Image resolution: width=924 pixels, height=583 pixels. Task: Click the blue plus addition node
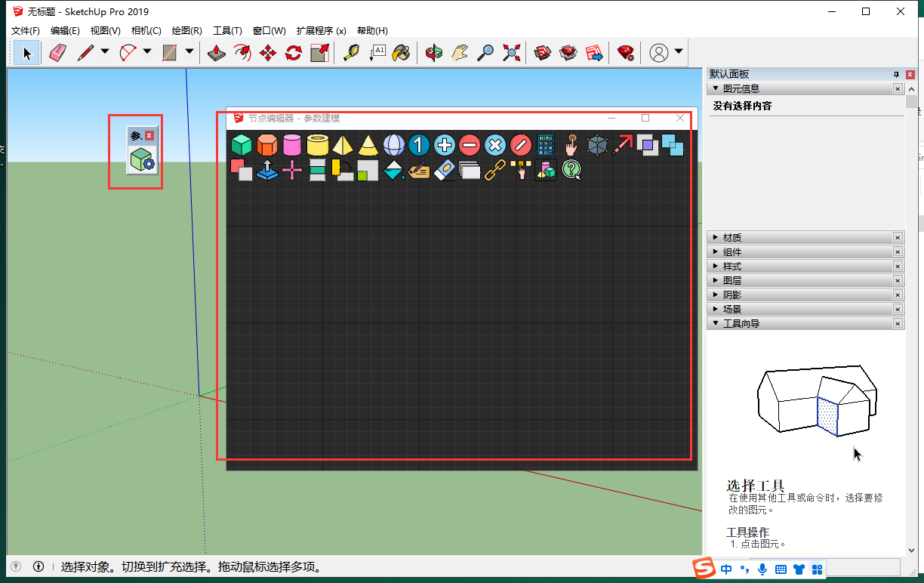click(444, 145)
